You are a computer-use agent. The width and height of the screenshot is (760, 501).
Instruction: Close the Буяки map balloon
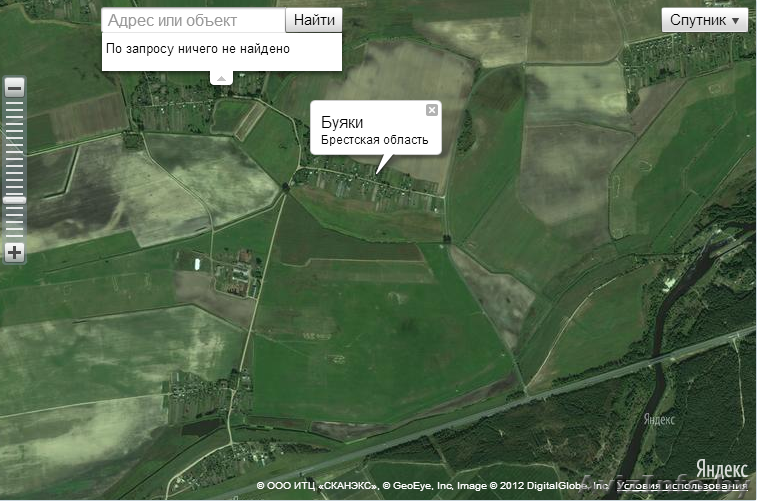431,110
